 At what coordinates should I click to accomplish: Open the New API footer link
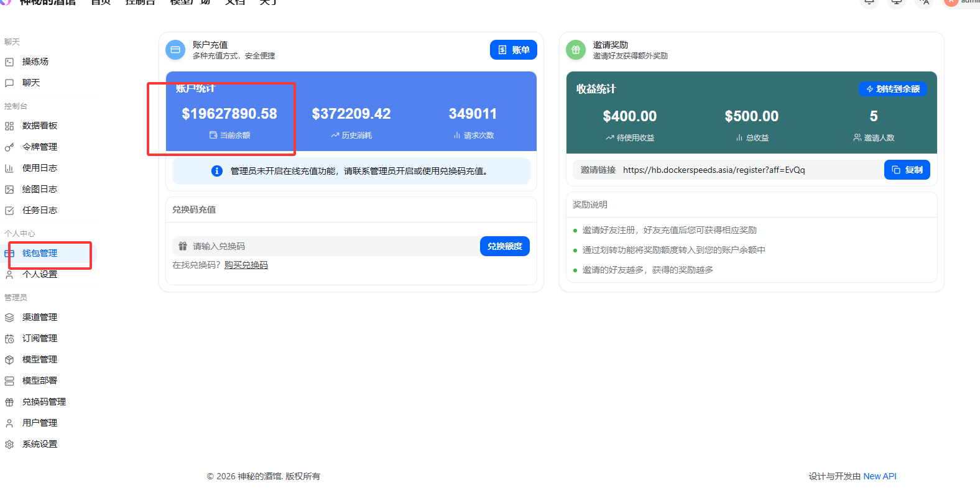tap(879, 476)
